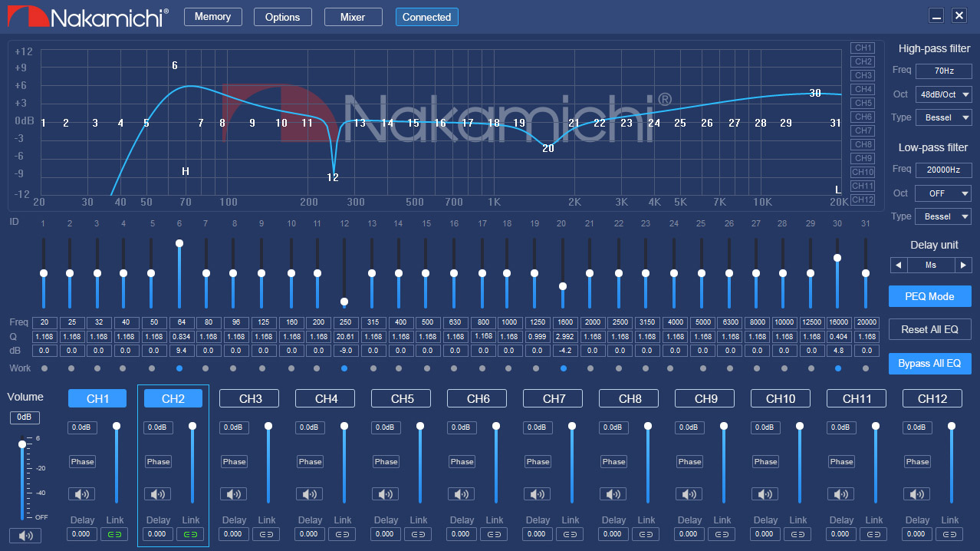Select the CH3 channel tab
The width and height of the screenshot is (980, 551).
[x=250, y=398]
